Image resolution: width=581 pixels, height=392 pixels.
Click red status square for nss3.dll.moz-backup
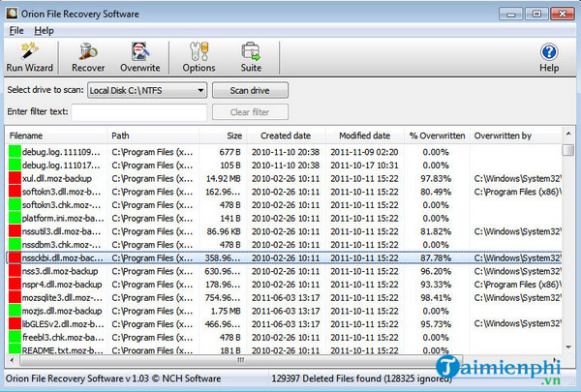click(x=15, y=271)
